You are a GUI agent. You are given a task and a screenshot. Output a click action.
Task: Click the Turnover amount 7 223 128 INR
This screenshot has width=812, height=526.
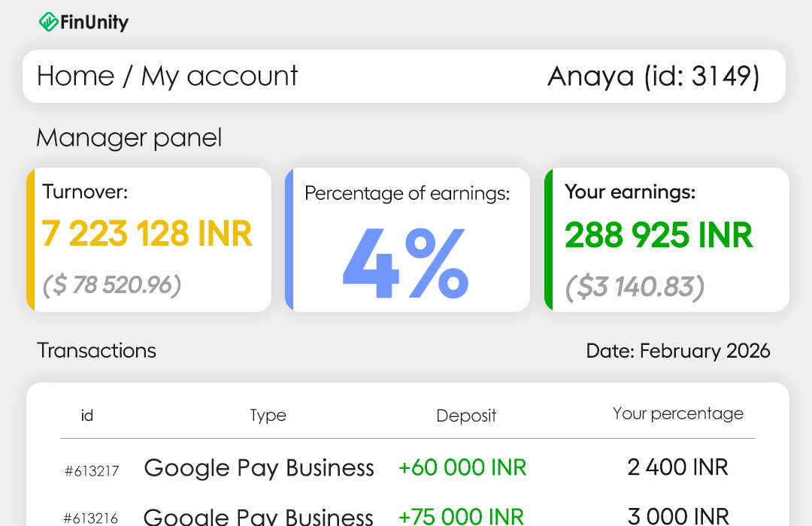147,234
